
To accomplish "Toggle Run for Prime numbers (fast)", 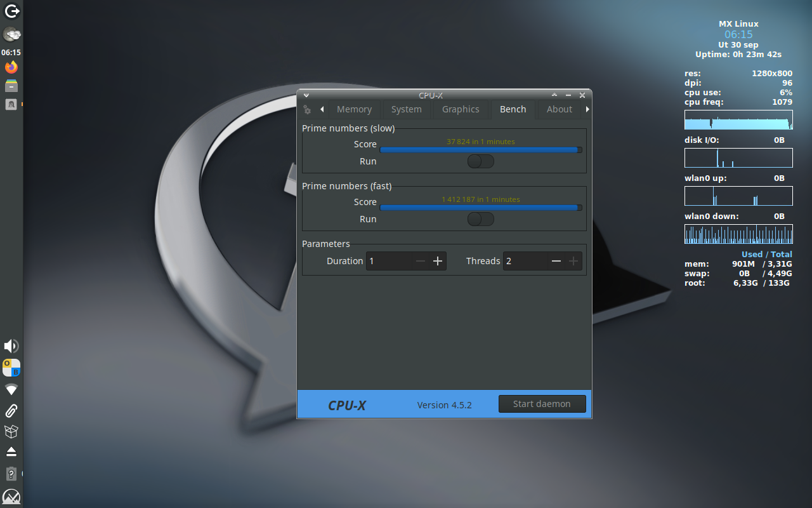I will point(481,219).
